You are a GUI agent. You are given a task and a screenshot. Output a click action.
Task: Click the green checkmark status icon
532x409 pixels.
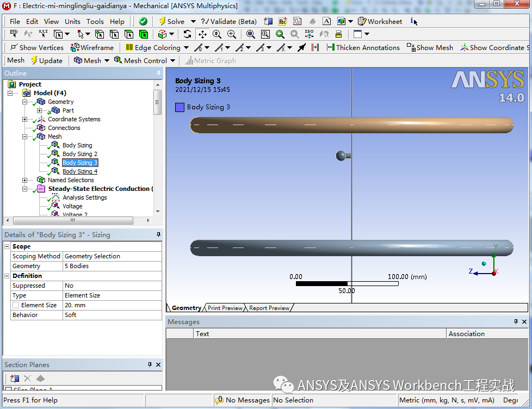pyautogui.click(x=143, y=21)
